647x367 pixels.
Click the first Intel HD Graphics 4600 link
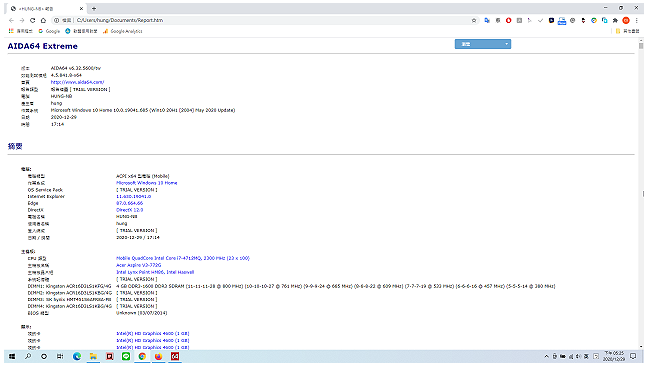coord(153,334)
